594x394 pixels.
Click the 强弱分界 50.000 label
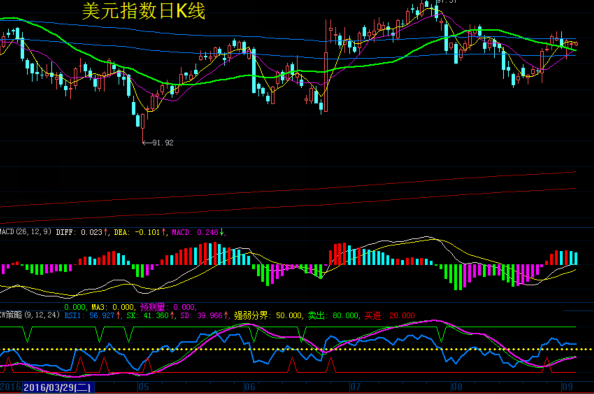(x=268, y=316)
